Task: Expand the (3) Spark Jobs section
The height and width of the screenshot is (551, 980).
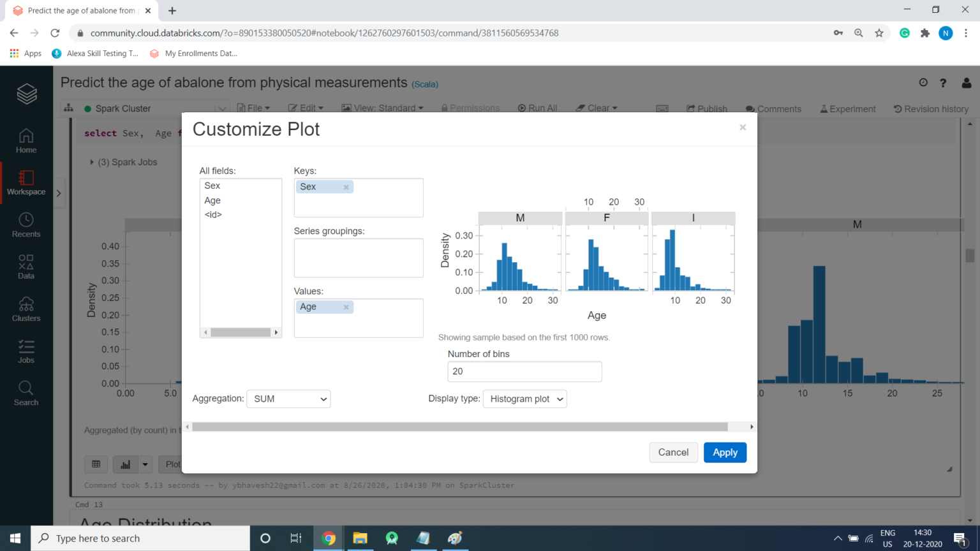Action: pos(92,163)
